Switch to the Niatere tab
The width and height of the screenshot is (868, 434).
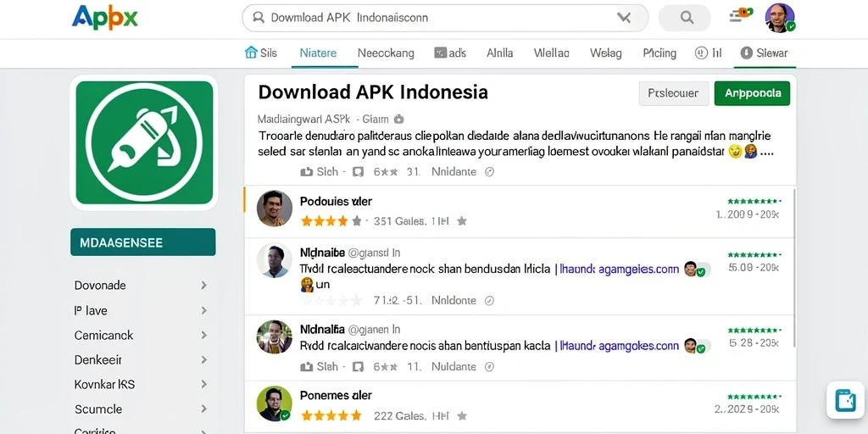[318, 53]
